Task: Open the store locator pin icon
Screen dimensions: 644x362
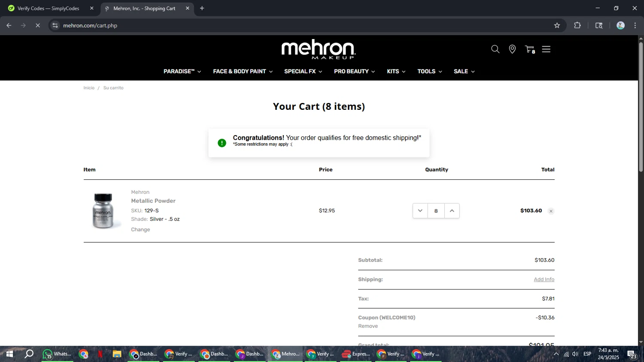Action: 512,49
